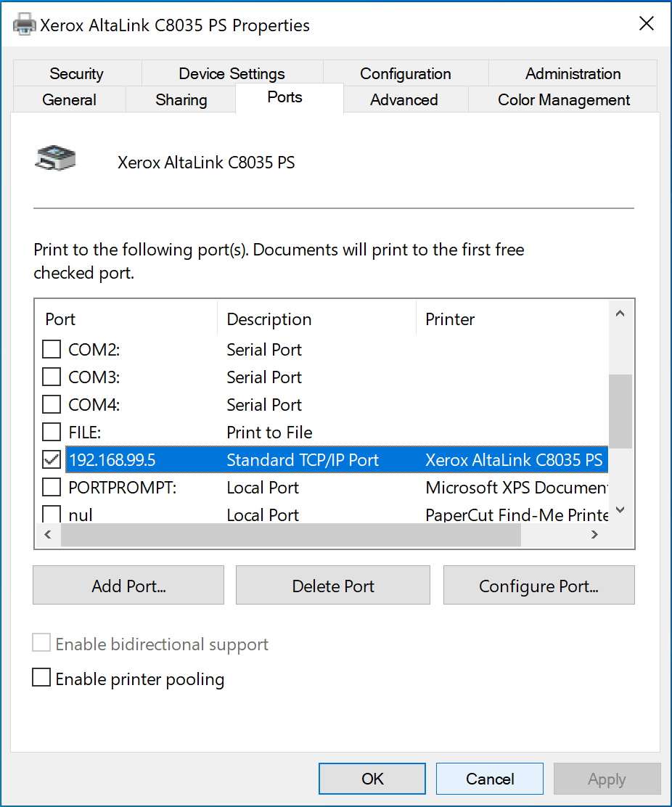Check the PORTPROMPT local port

51,487
